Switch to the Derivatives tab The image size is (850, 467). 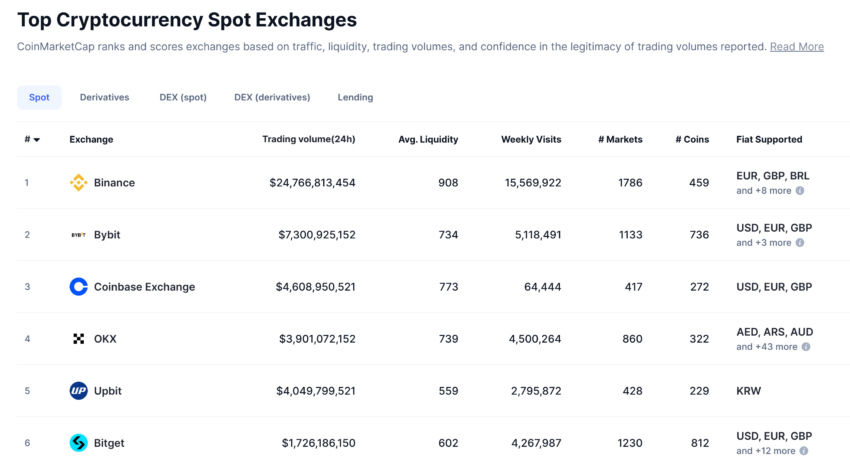pos(105,98)
